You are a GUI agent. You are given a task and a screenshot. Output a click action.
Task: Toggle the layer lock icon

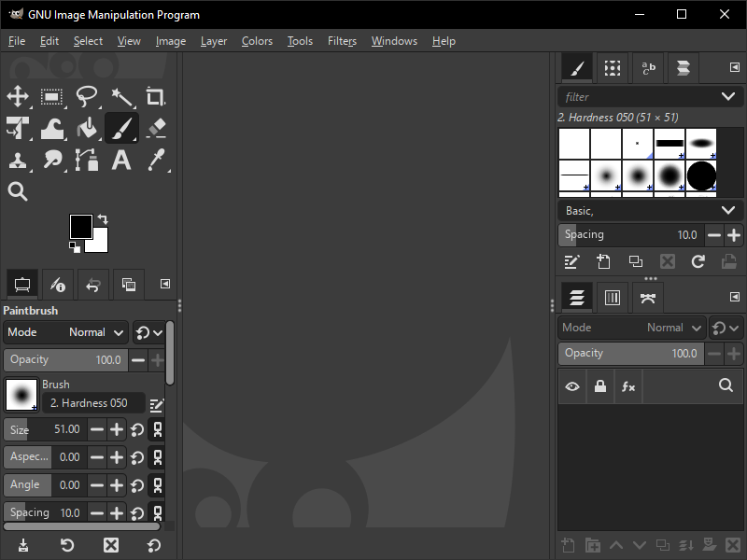[x=599, y=386]
